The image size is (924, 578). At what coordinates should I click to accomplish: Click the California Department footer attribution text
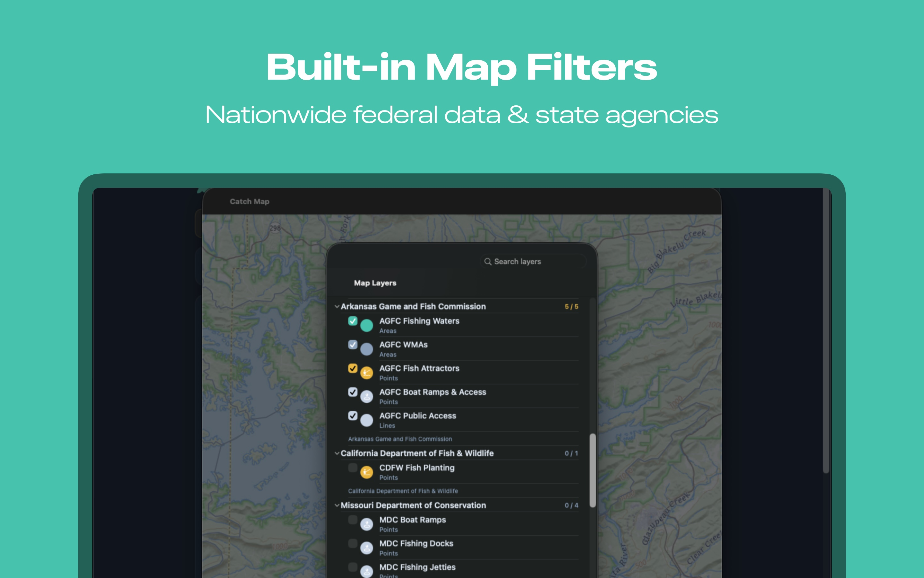tap(403, 491)
